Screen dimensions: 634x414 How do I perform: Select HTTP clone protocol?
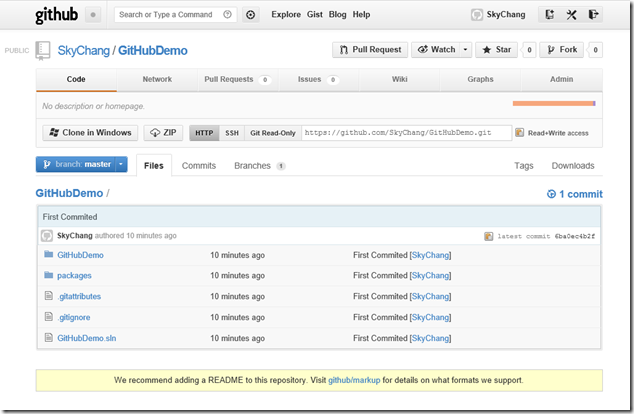204,133
